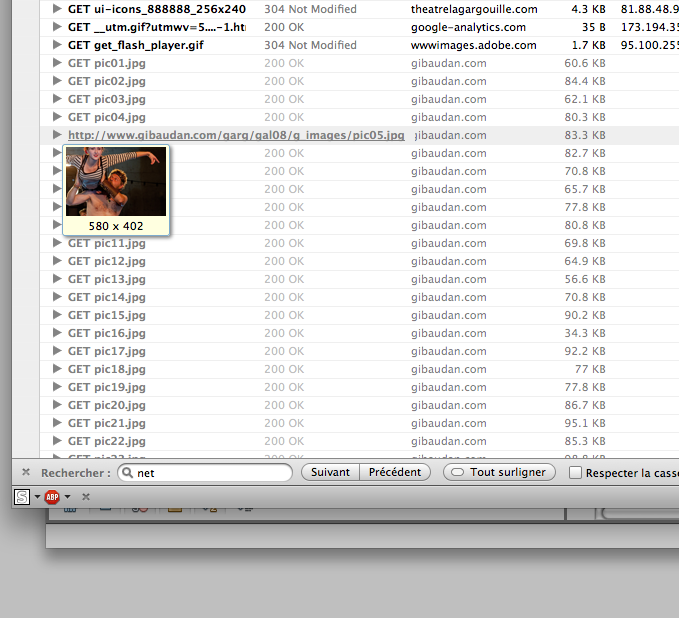Click the Précédent button

coord(395,472)
